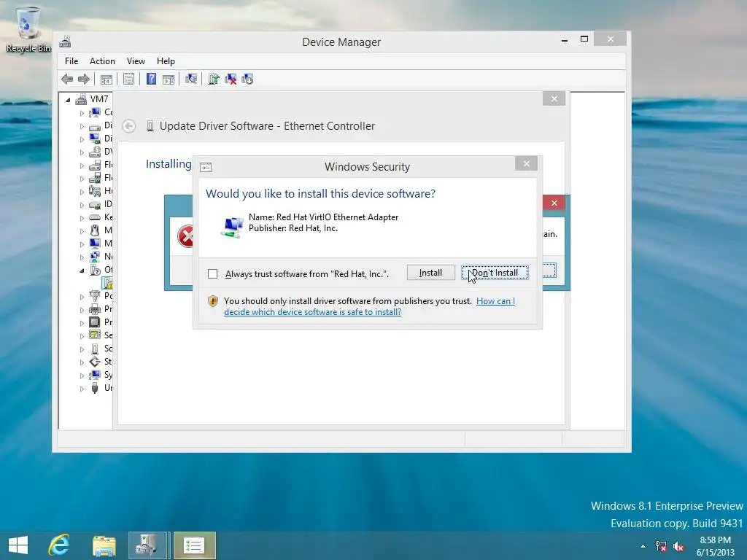This screenshot has height=560, width=747.
Task: Click the network status icon in system tray
Action: [661, 546]
